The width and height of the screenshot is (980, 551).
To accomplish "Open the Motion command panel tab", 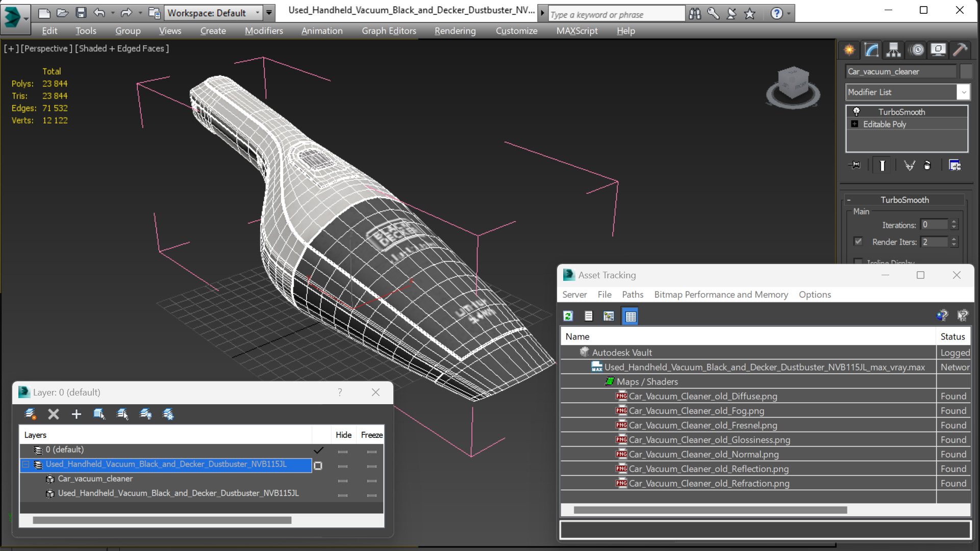I will (917, 49).
